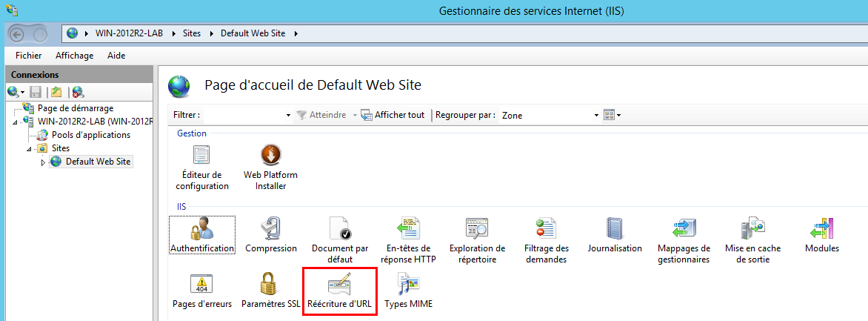Open the Atteindre dropdown arrow
Screen dimensions: 868x321
pyautogui.click(x=355, y=116)
